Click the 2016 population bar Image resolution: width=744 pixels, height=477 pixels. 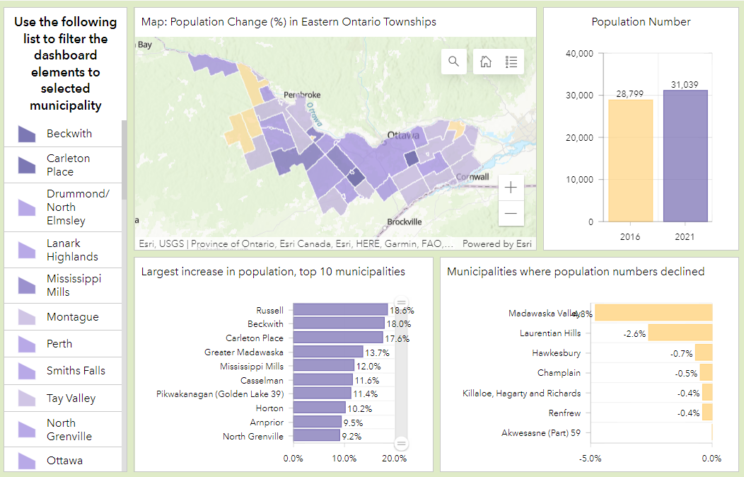coord(631,160)
